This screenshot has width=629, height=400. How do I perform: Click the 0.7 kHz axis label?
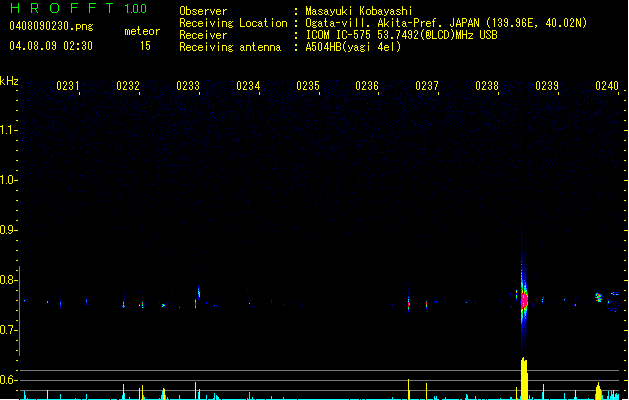(x=7, y=330)
